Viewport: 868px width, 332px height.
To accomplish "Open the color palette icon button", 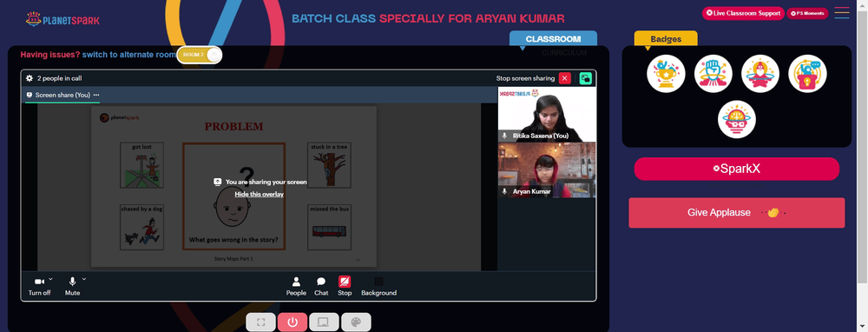I will (356, 322).
